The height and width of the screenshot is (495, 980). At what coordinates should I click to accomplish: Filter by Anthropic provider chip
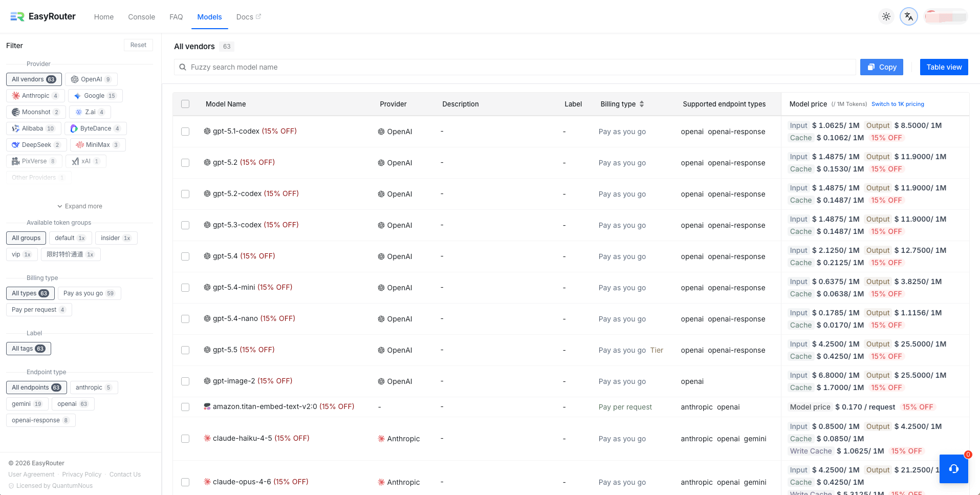(x=35, y=96)
